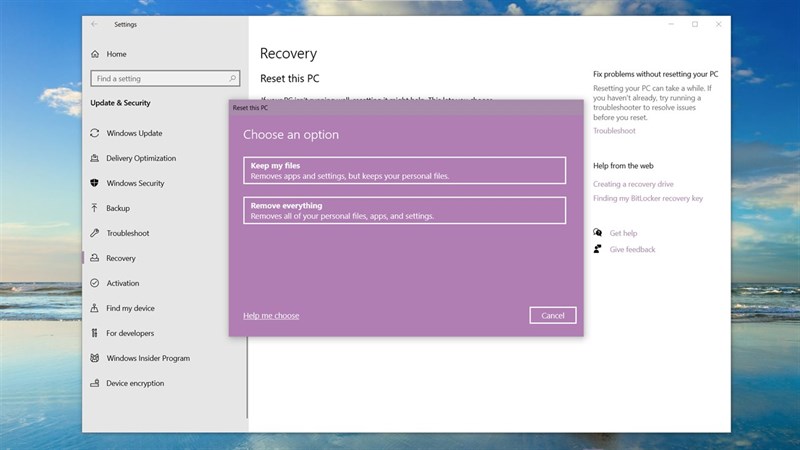
Task: Click the Find my device icon
Action: pyautogui.click(x=95, y=308)
